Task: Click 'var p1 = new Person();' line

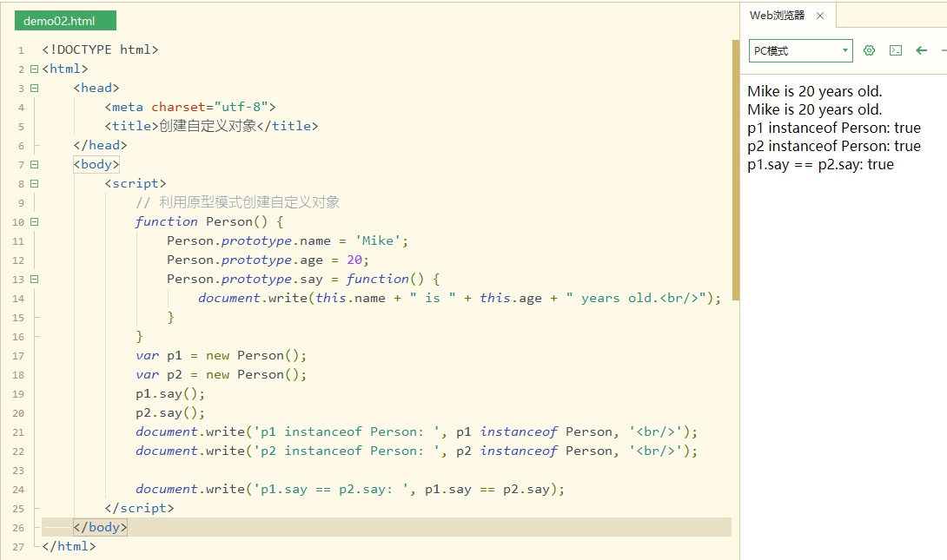Action: (x=221, y=355)
